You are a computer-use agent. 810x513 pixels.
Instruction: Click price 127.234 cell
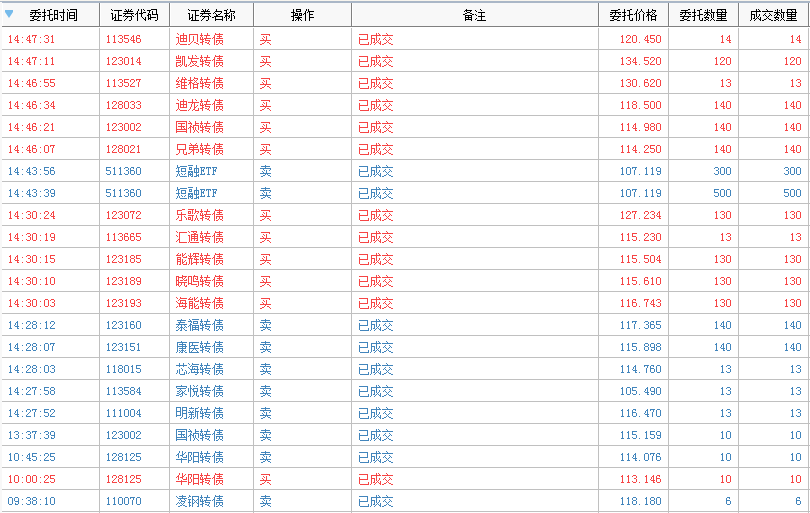[641, 215]
